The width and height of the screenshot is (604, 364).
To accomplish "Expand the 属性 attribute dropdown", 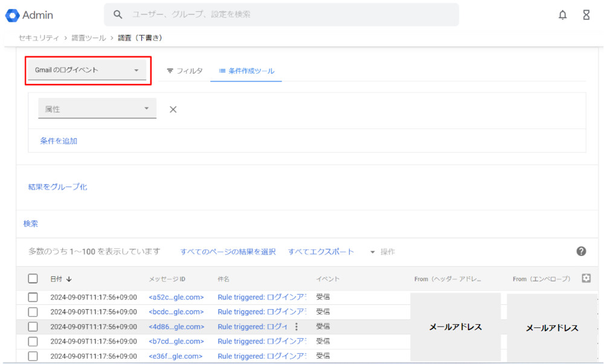I will (x=97, y=109).
